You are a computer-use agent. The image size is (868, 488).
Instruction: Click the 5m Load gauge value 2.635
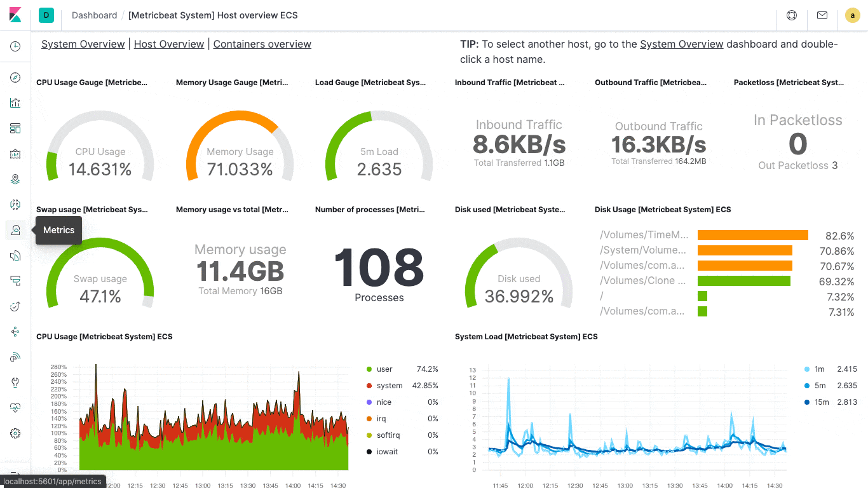(379, 170)
